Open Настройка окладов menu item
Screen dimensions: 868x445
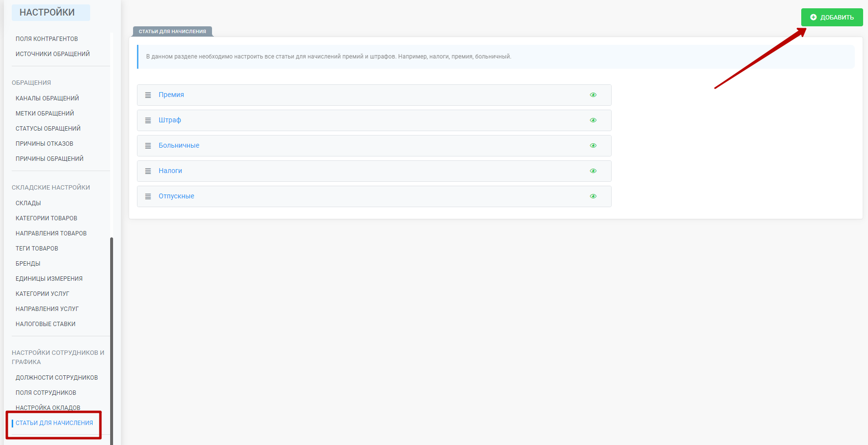[48, 408]
